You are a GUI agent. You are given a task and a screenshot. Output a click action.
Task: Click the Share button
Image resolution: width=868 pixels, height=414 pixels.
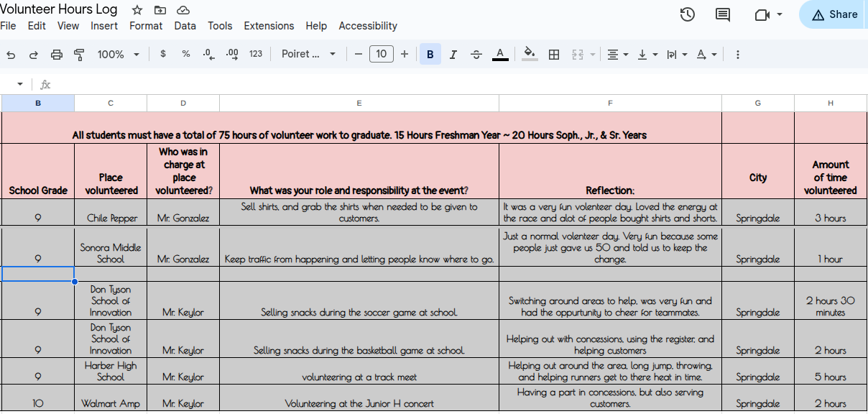click(x=834, y=14)
